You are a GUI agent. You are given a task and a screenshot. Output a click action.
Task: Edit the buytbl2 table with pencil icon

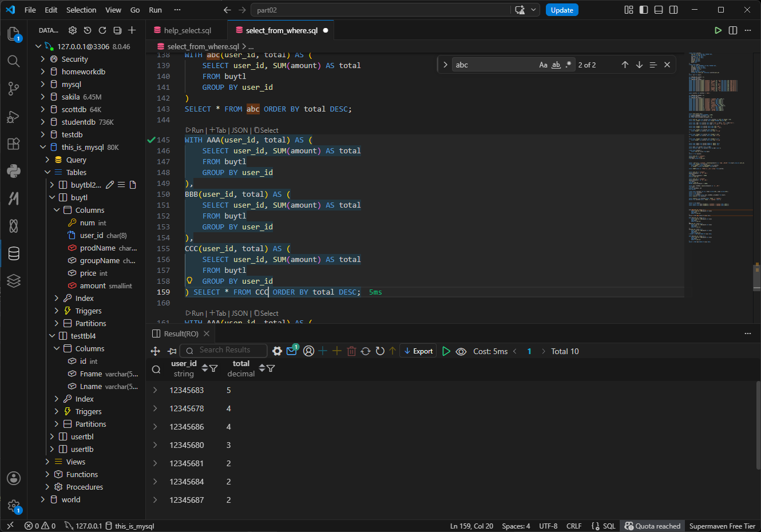110,185
